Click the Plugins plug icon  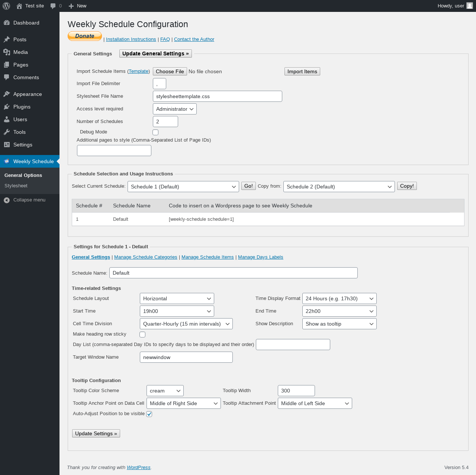7,107
